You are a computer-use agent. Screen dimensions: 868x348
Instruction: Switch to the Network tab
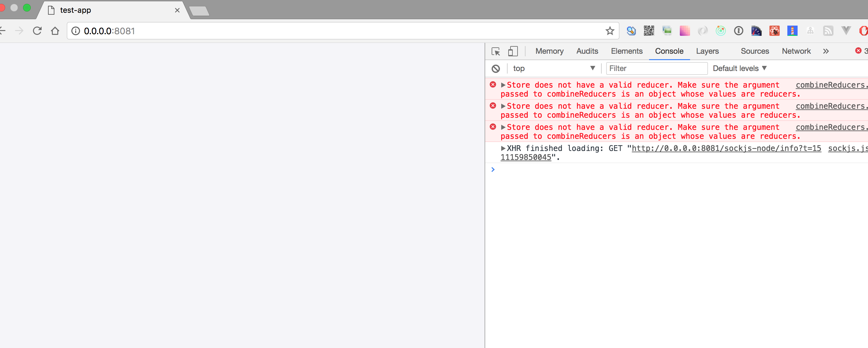796,51
